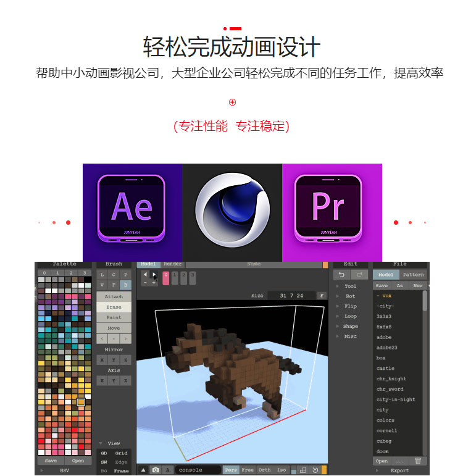
Task: Click the left chevron below Move
Action: point(102,338)
